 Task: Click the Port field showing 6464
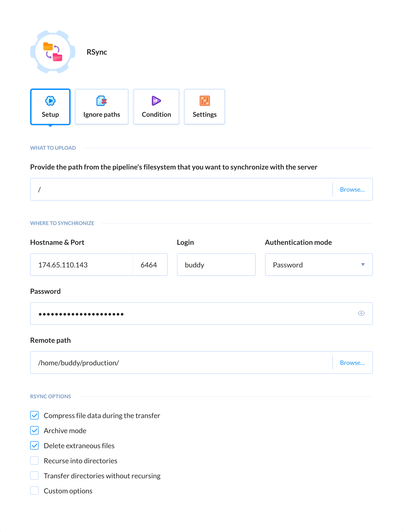[149, 265]
